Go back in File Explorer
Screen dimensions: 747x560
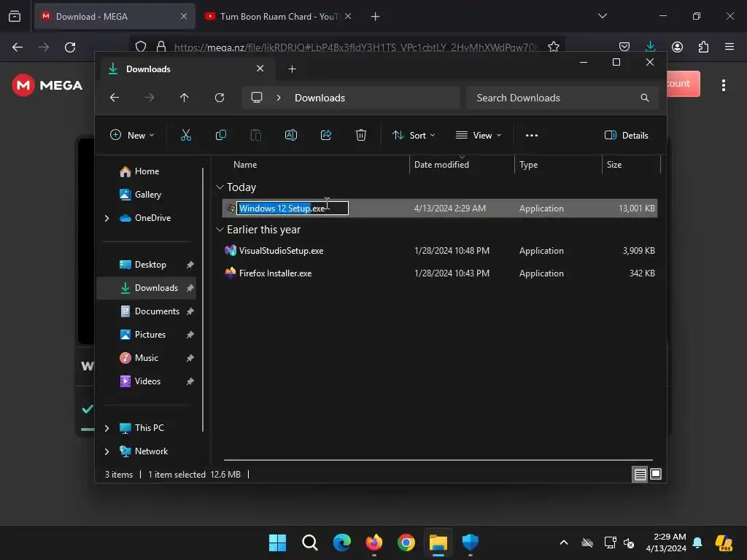click(x=115, y=98)
